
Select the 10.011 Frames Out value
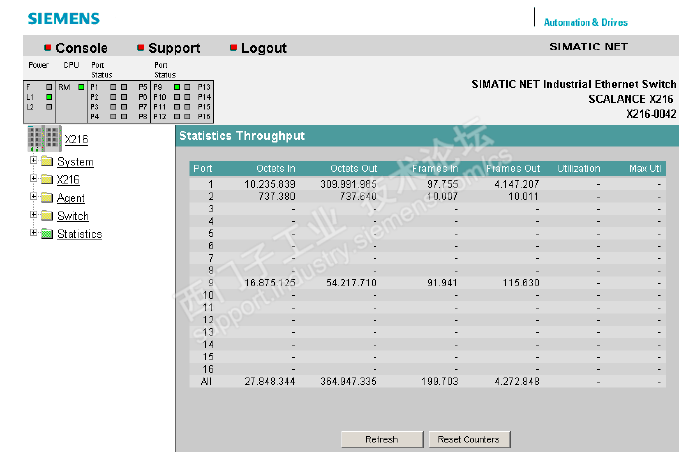pos(523,197)
